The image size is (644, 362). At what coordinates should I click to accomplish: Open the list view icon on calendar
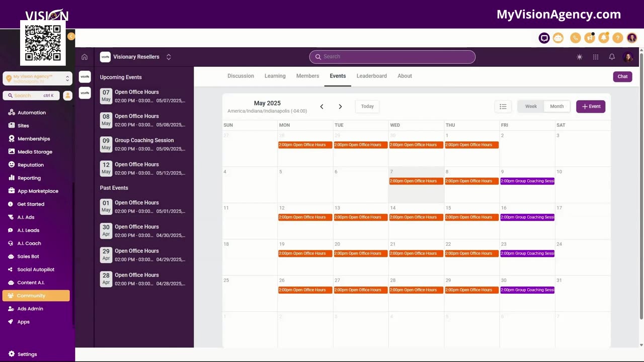click(503, 107)
